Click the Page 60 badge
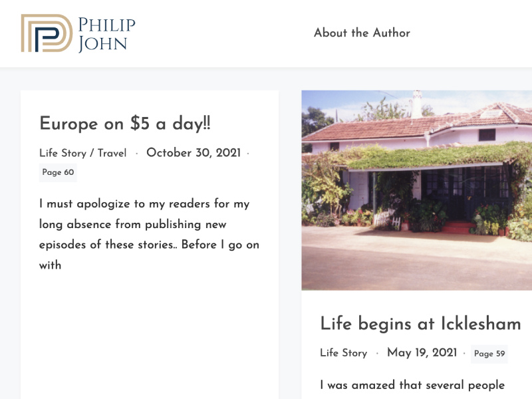 tap(58, 172)
